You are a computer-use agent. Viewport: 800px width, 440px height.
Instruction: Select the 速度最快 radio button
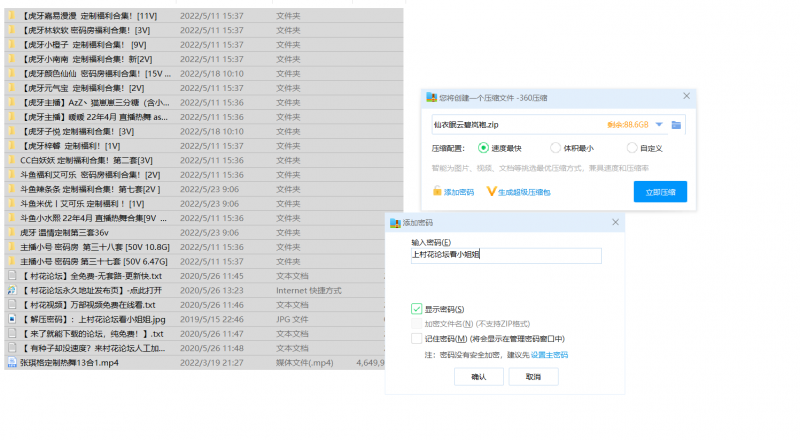coord(483,147)
